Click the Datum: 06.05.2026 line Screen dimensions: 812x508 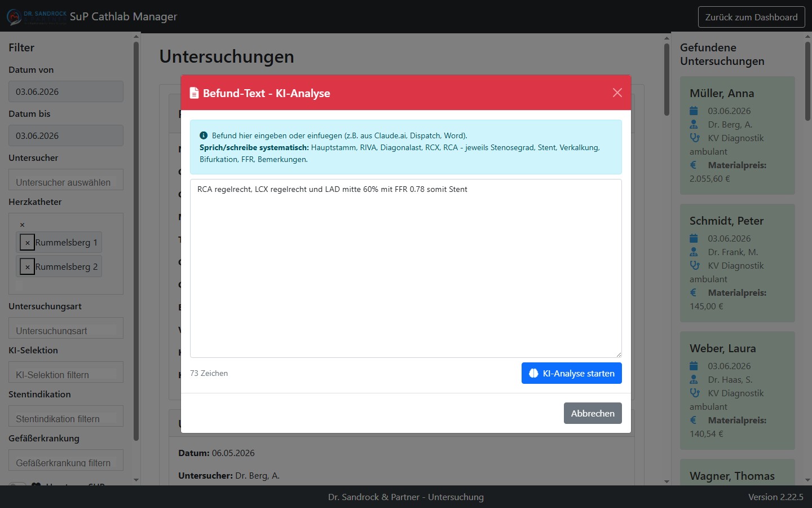(x=217, y=453)
